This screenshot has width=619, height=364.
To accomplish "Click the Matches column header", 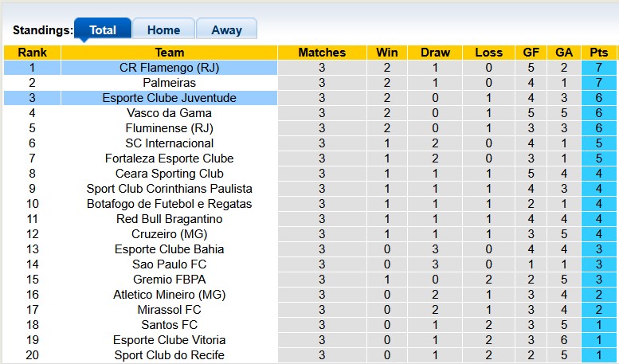I will (x=322, y=53).
